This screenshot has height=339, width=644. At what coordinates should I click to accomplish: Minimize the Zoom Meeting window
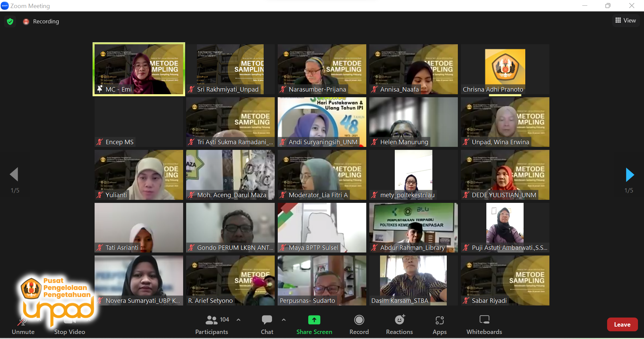click(585, 6)
